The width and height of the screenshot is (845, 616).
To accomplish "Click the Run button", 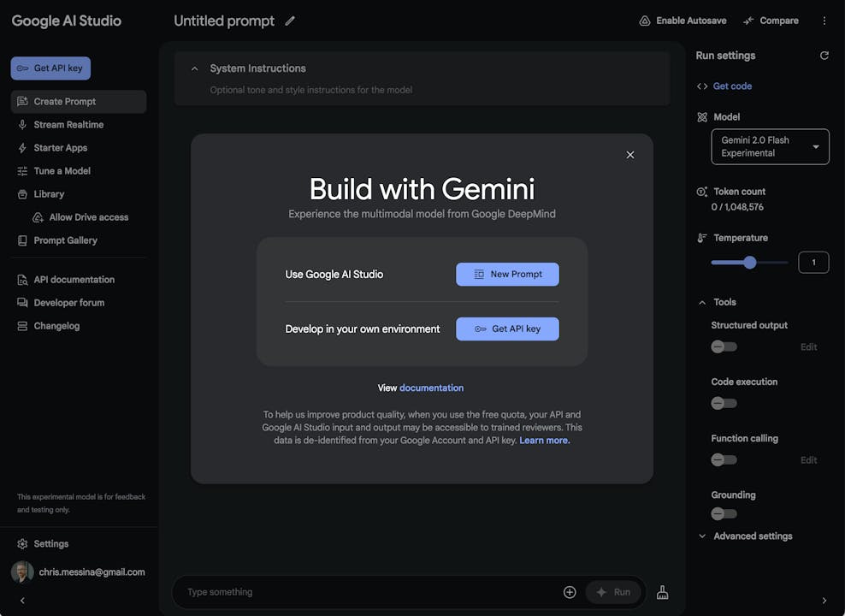I will (x=612, y=592).
